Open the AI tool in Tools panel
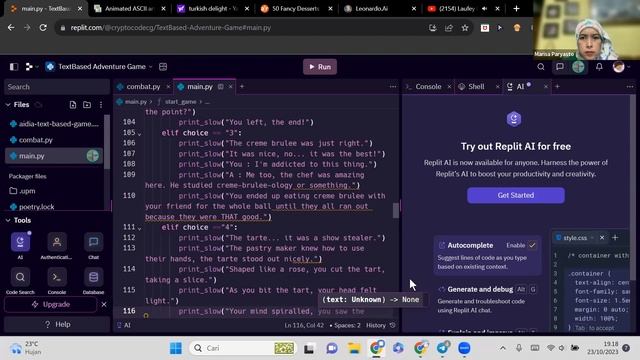The width and height of the screenshot is (640, 360). 20,246
